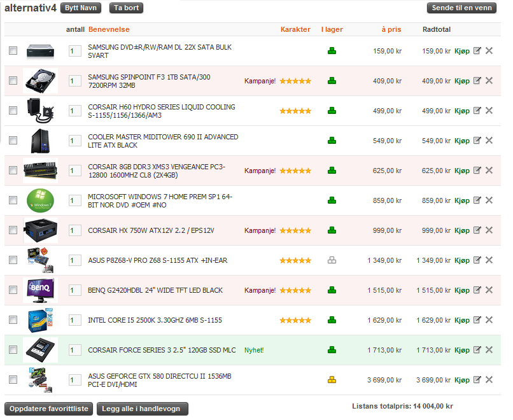Remove Intel Core i5 2500K row with X

tap(489, 320)
